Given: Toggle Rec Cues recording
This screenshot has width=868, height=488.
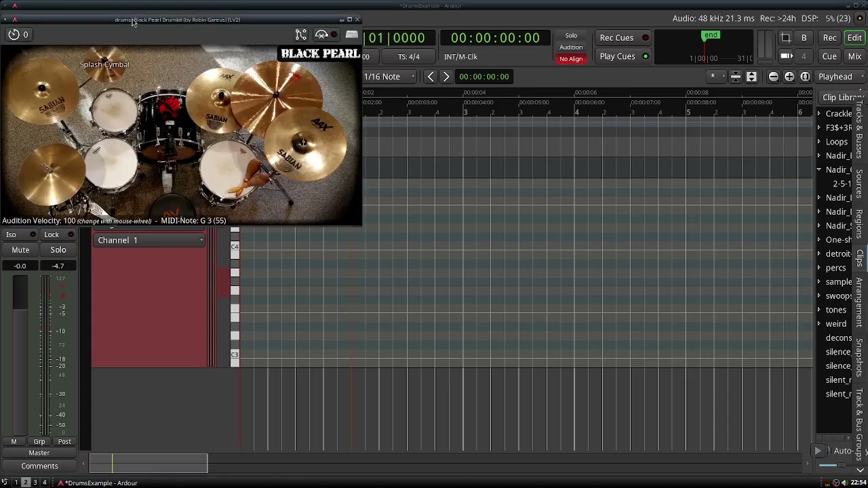Looking at the screenshot, I should point(624,38).
